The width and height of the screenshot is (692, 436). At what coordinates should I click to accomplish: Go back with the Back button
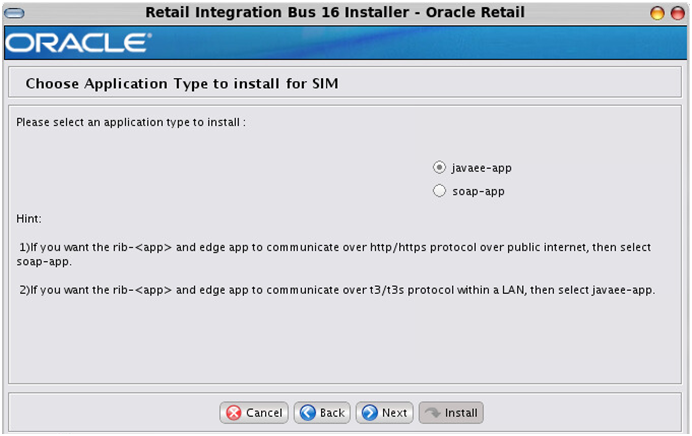click(322, 413)
